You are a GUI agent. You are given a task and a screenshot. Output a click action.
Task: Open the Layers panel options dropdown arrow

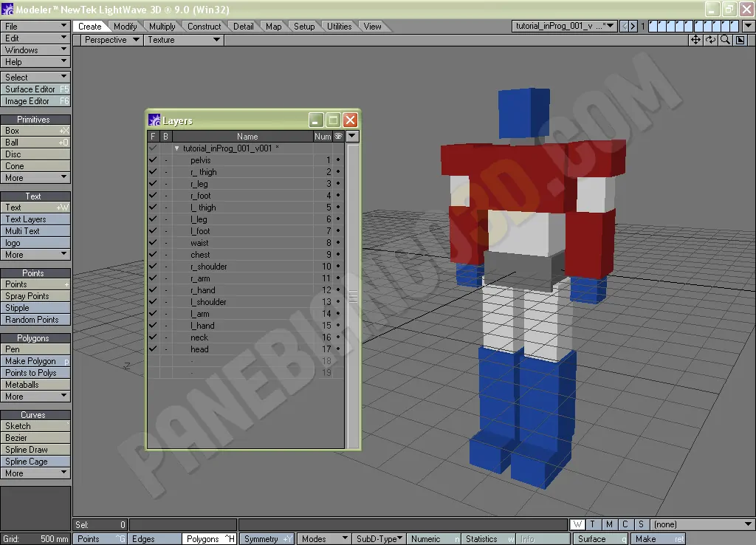tap(352, 137)
